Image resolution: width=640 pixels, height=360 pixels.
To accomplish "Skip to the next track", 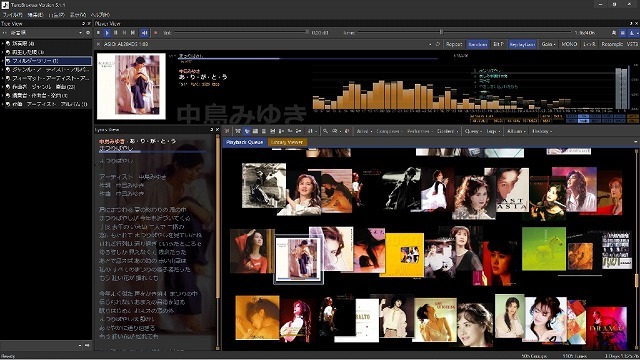I will 133,33.
